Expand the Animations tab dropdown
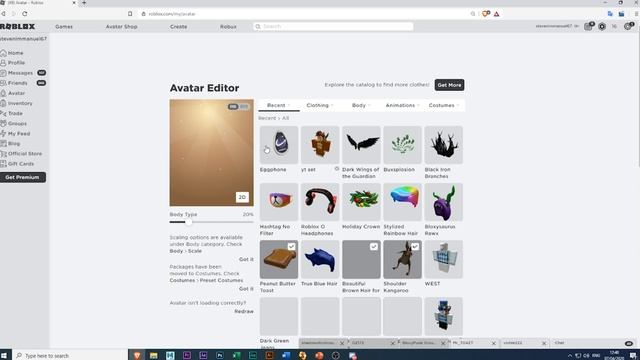The height and width of the screenshot is (360, 640). [402, 105]
